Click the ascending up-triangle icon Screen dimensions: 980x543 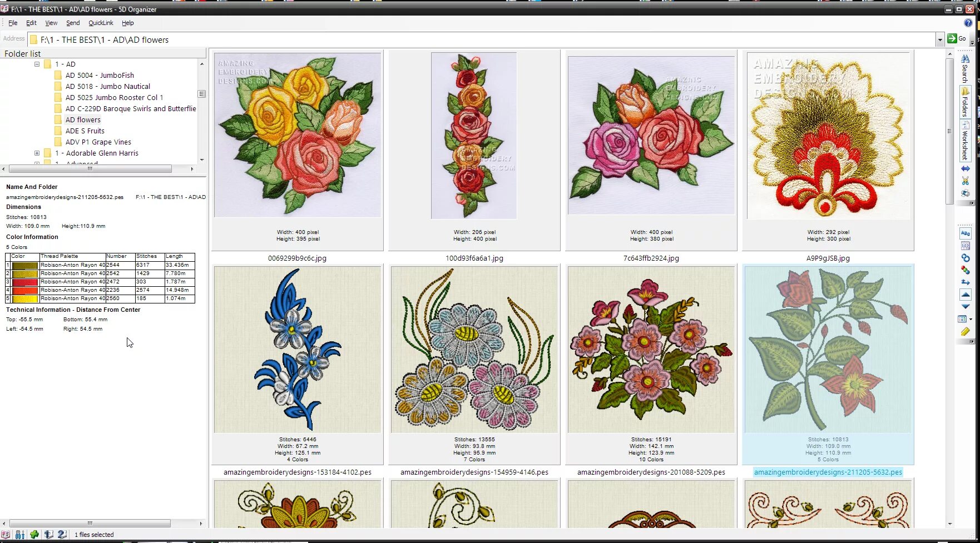pyautogui.click(x=965, y=295)
